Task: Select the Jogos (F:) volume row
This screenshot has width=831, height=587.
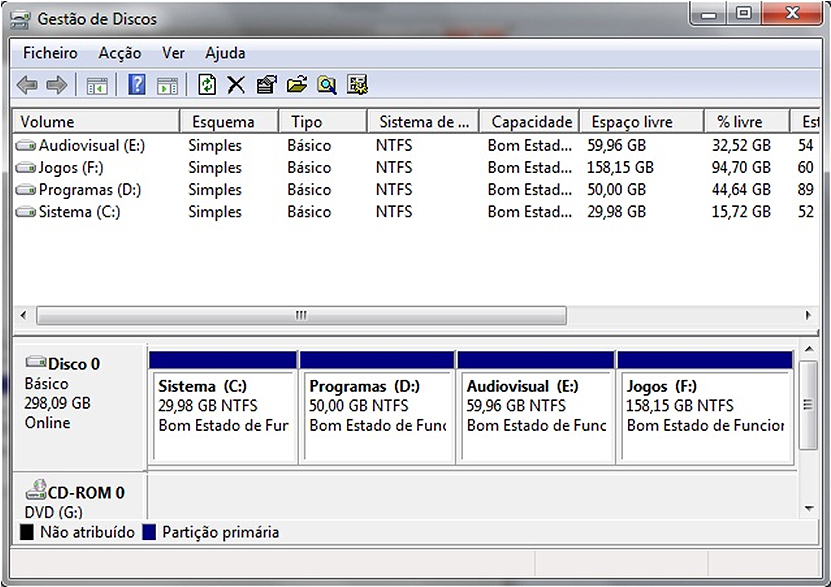Action: coord(71,168)
